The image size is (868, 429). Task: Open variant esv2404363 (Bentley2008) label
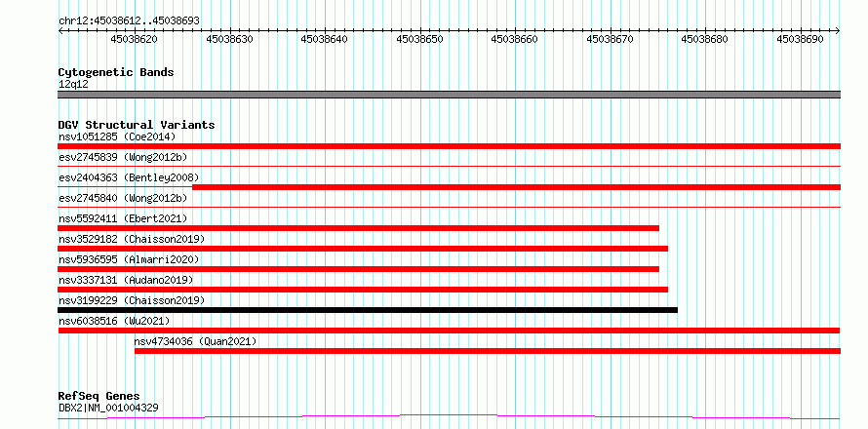[x=129, y=177]
